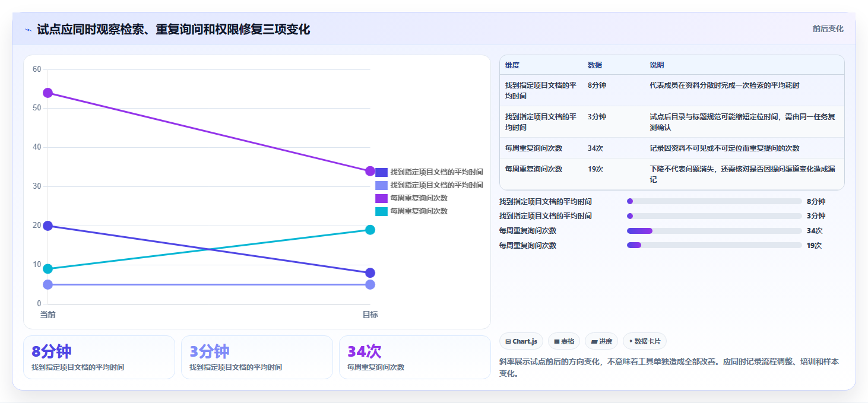This screenshot has height=403, width=868.
Task: Click the 3分钟 cell in the table
Action: [x=597, y=117]
